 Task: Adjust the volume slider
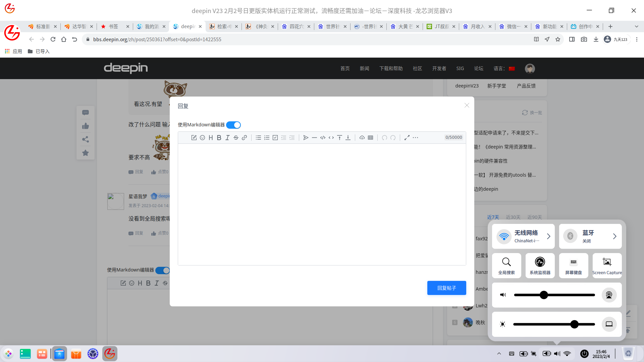point(544,295)
